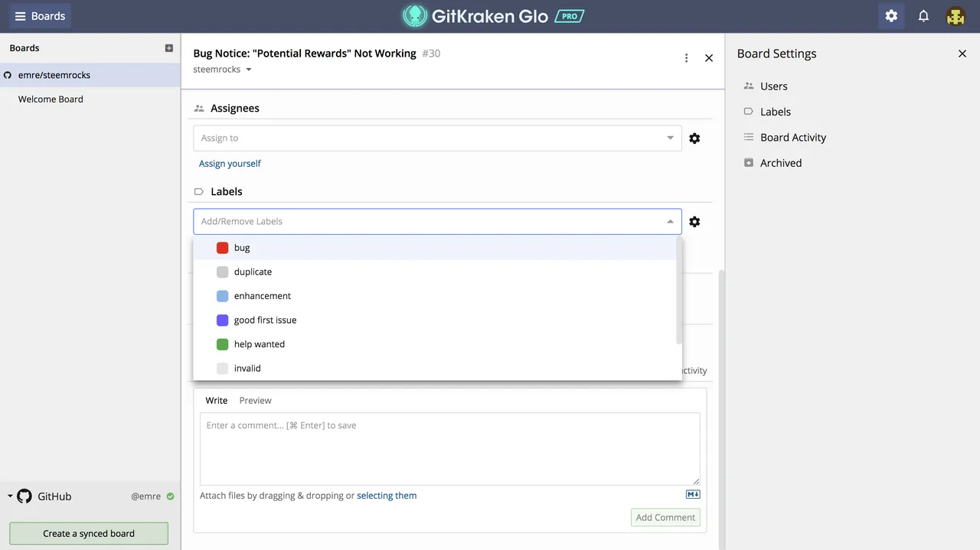Click the red bug color swatch

point(223,248)
